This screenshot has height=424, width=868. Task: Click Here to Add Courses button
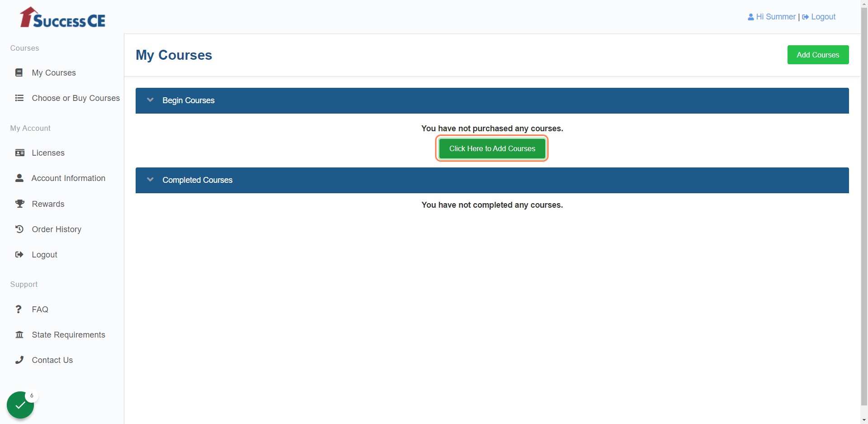492,148
